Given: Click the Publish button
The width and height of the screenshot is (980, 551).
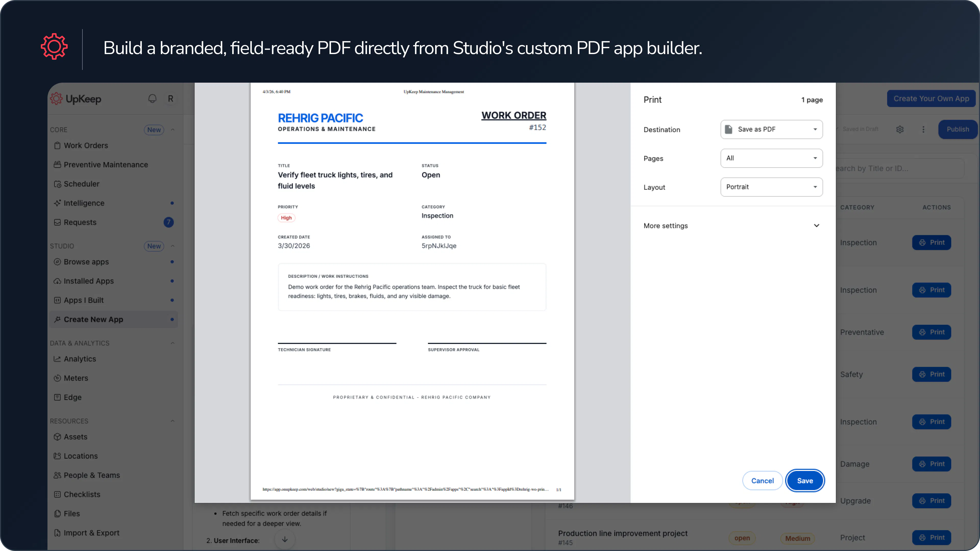Looking at the screenshot, I should (958, 129).
